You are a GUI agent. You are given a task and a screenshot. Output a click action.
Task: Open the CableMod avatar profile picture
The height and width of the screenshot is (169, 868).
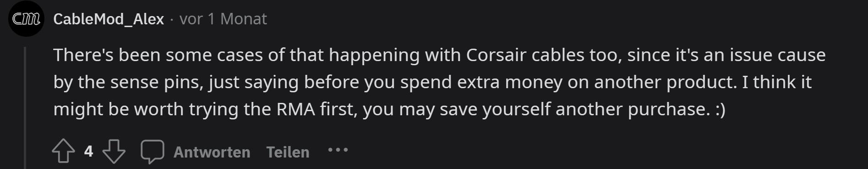click(x=26, y=19)
